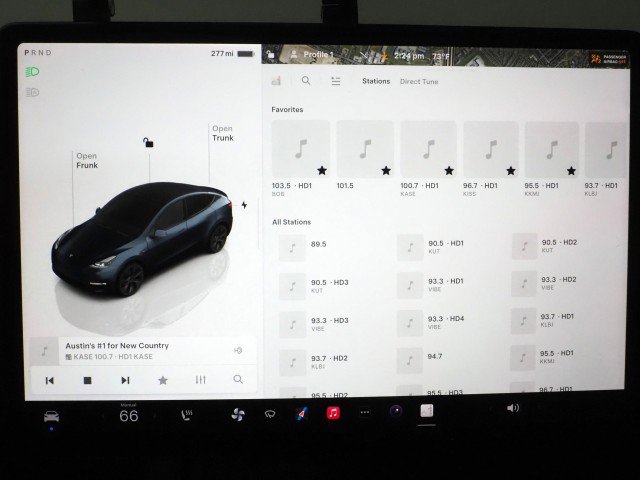
Task: Tap the lock icon in status bar
Action: coord(270,54)
